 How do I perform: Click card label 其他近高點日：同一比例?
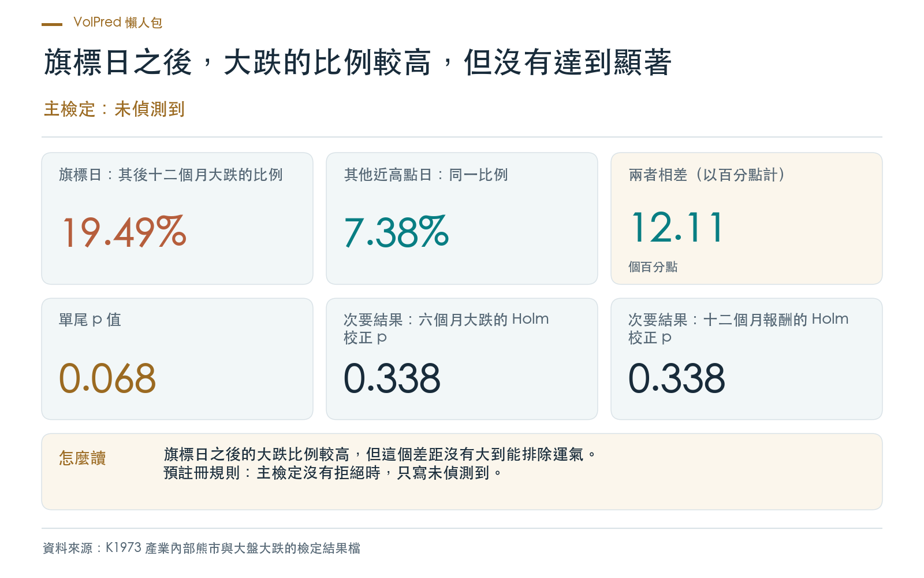426,175
